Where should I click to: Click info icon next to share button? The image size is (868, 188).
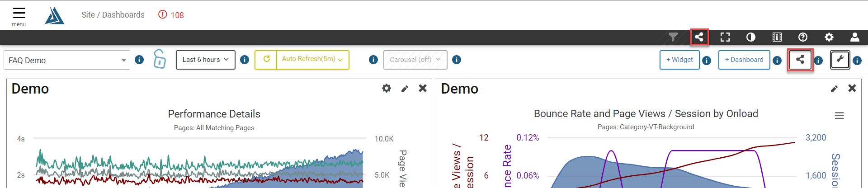click(x=818, y=61)
